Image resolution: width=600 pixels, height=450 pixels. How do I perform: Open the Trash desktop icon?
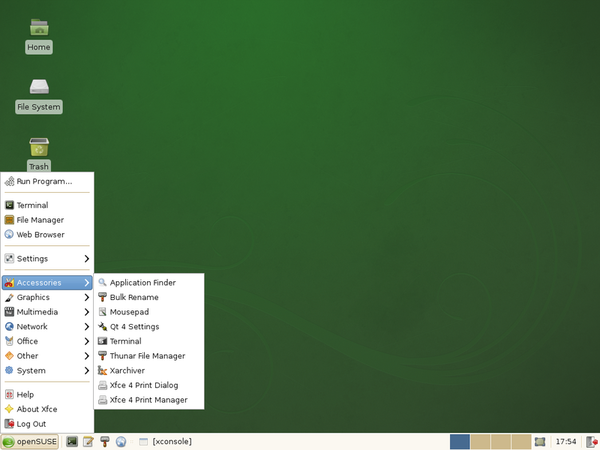point(39,147)
